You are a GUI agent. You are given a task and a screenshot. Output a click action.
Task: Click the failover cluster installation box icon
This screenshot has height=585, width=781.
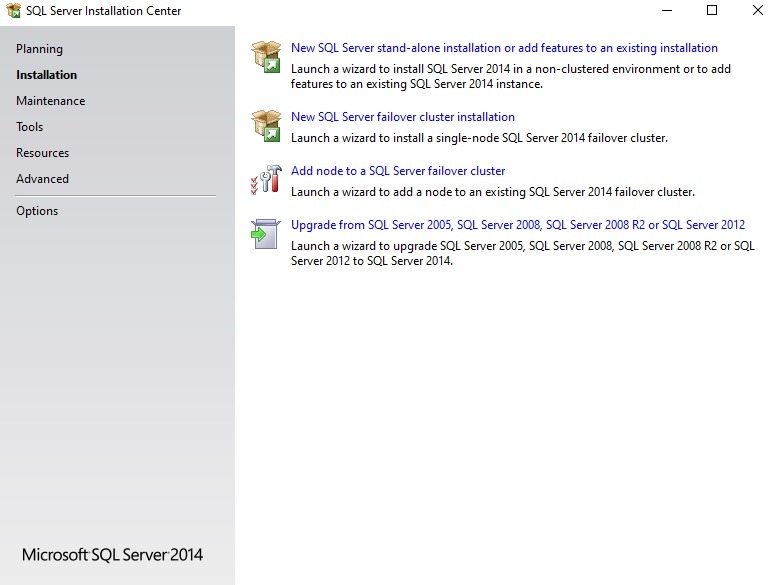(266, 126)
